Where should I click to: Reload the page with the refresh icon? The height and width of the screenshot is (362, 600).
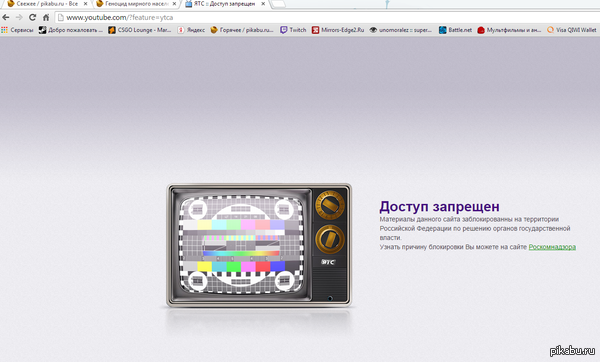(x=33, y=17)
